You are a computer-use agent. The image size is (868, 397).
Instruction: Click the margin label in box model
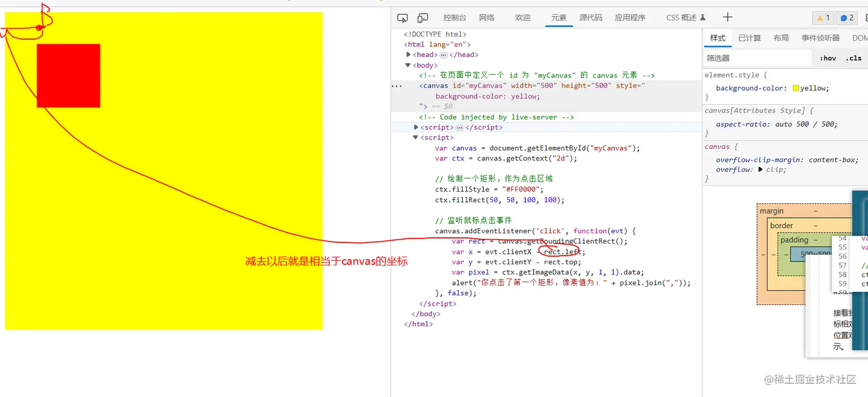pos(772,211)
